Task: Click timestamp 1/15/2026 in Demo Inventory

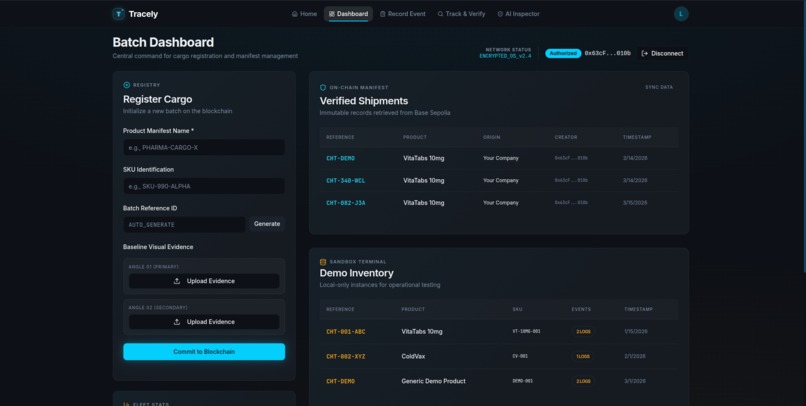Action: click(636, 332)
